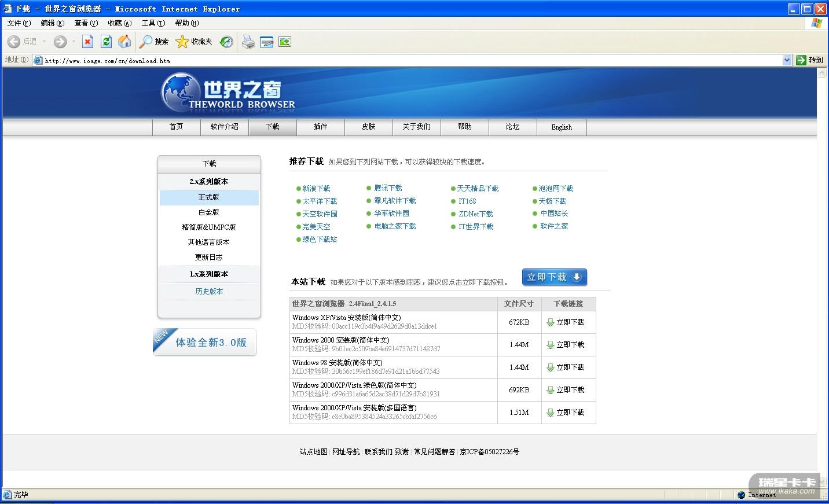The image size is (829, 504).
Task: Click the Stop loading toolbar icon
Action: pyautogui.click(x=87, y=42)
